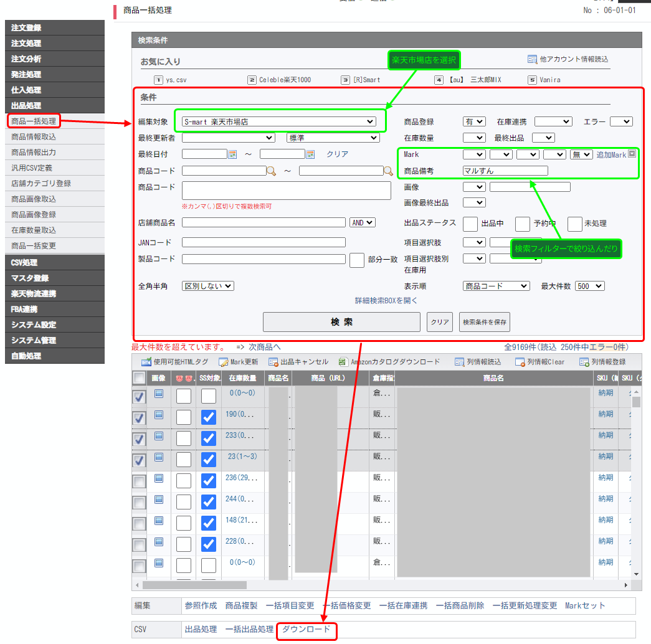The image size is (651, 644).
Task: Click the 出品キャンセル toolbar icon
Action: click(x=273, y=362)
